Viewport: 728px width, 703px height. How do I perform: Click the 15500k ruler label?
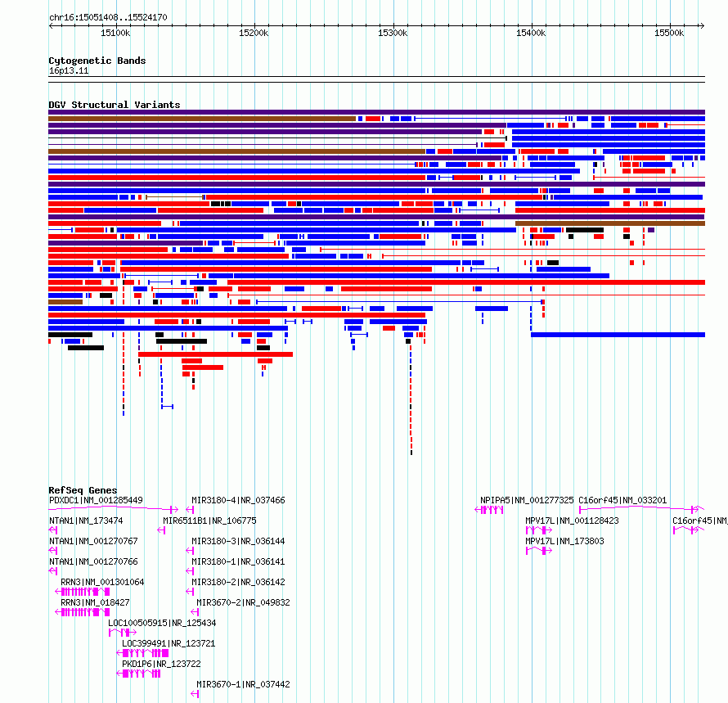click(669, 33)
